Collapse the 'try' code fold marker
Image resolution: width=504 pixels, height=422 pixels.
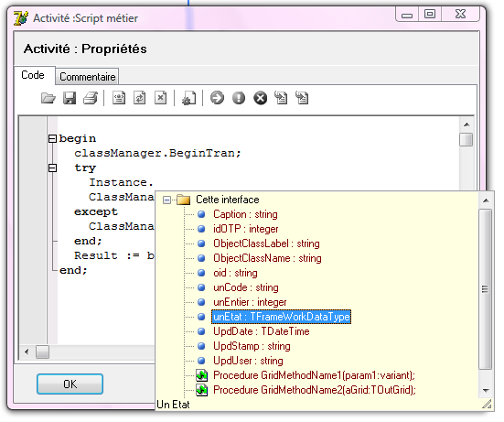pos(52,168)
